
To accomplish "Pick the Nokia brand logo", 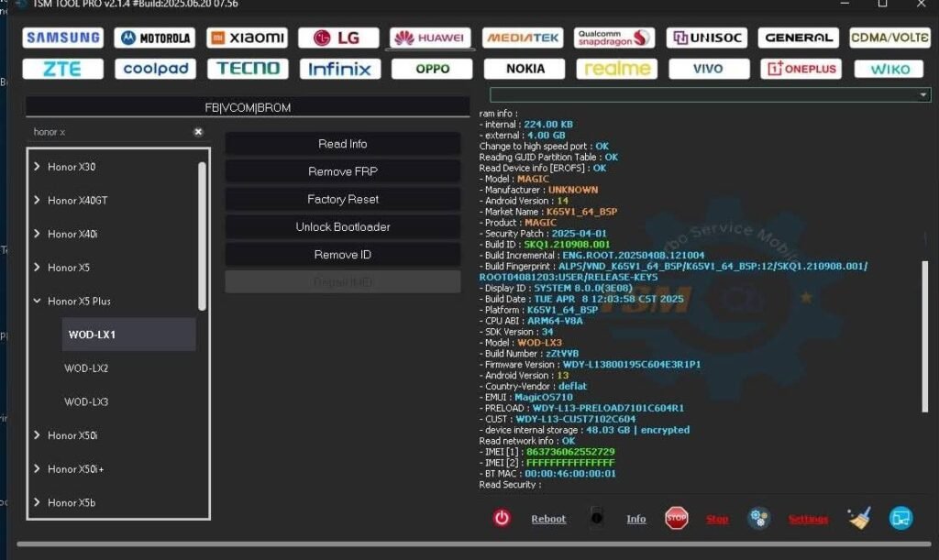I will point(525,69).
